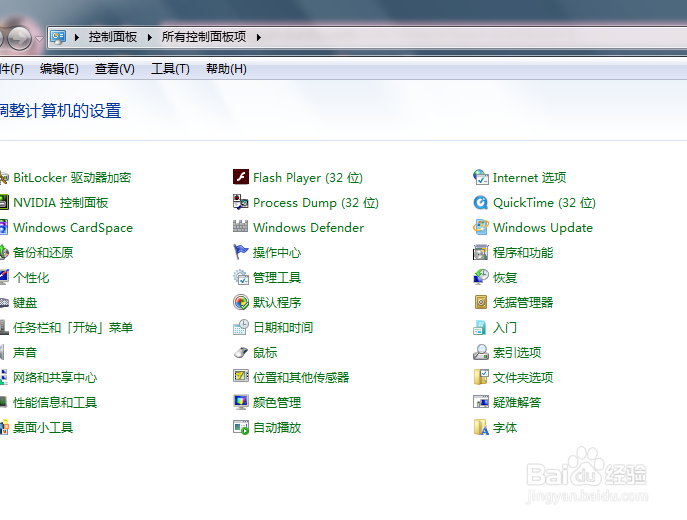This screenshot has height=520, width=687.
Task: Open 性能信息和工具 link
Action: tap(55, 402)
